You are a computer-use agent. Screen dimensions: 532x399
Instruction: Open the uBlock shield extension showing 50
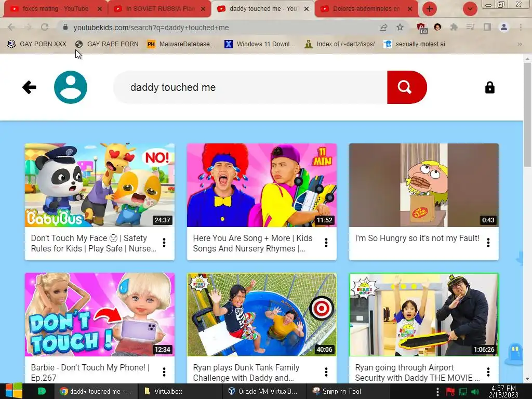[422, 28]
